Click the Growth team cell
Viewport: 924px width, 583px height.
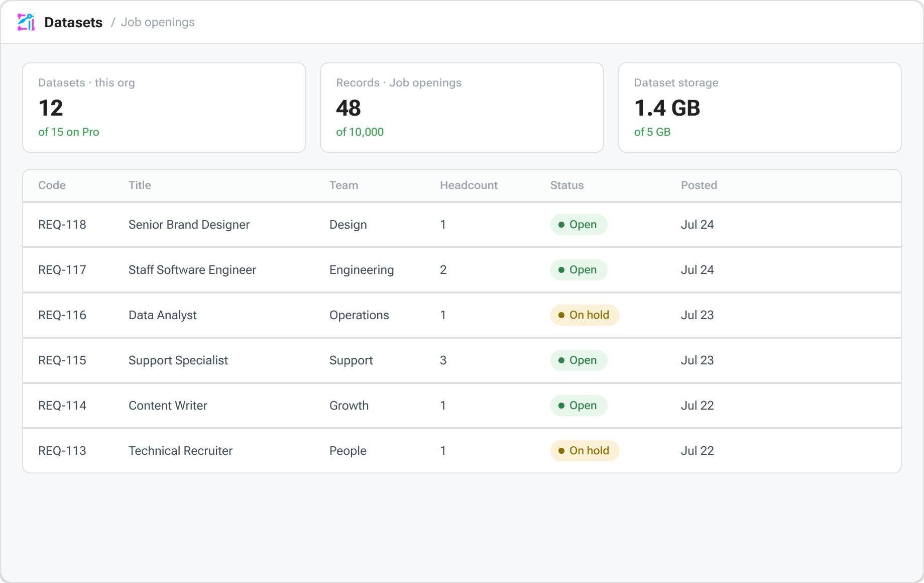[349, 406]
